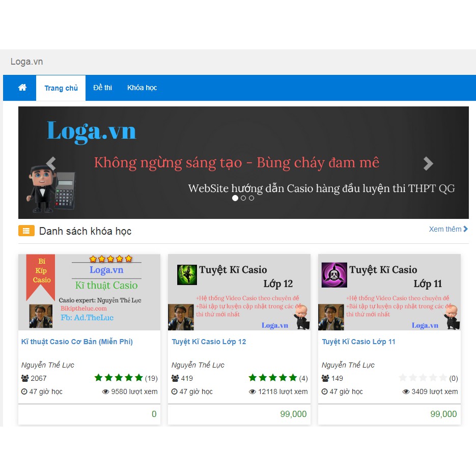
Task: Click the 12118 lượt xem view count
Action: coord(283,391)
